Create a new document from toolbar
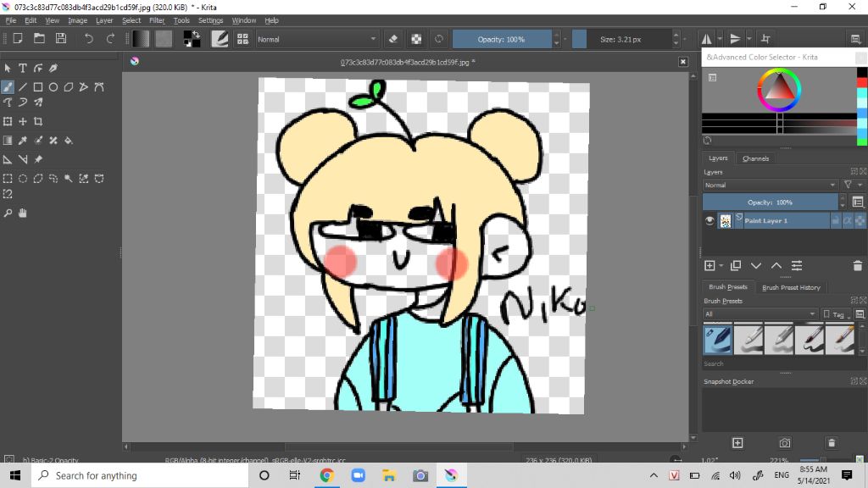 pyautogui.click(x=18, y=39)
